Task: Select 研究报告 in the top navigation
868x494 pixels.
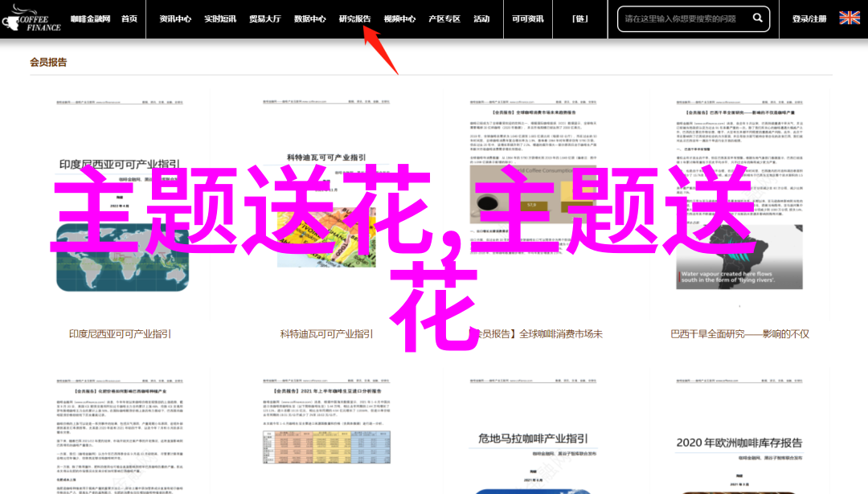Action: tap(355, 18)
